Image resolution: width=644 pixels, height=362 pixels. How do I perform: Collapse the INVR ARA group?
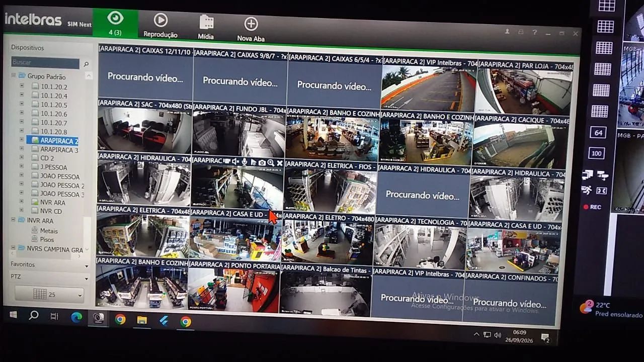click(x=14, y=220)
